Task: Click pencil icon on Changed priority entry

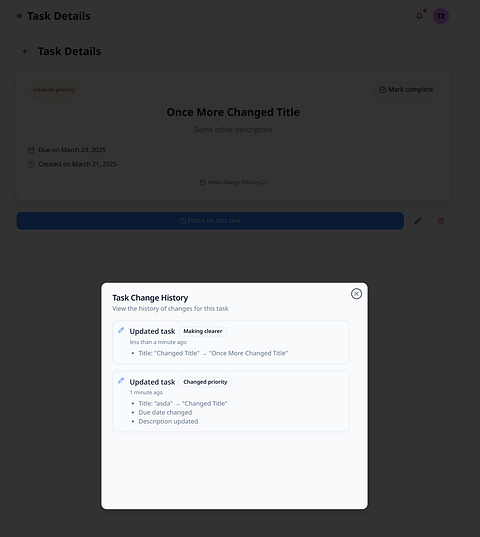Action: coord(121,380)
